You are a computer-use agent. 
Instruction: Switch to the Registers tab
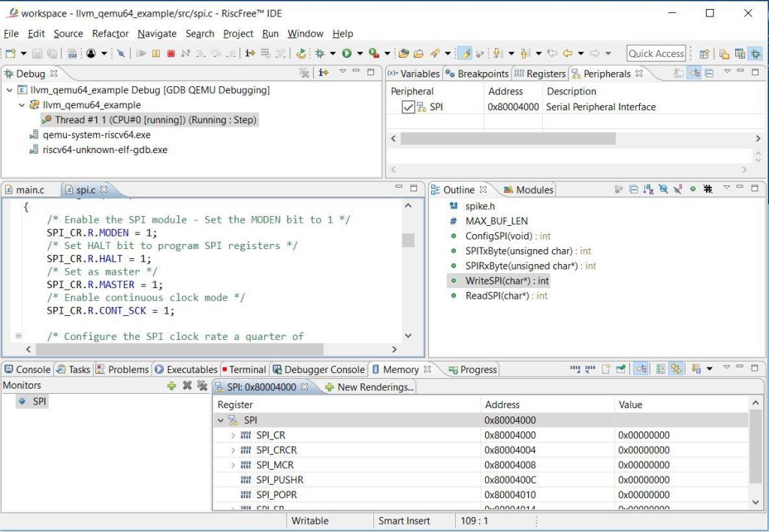(x=540, y=74)
